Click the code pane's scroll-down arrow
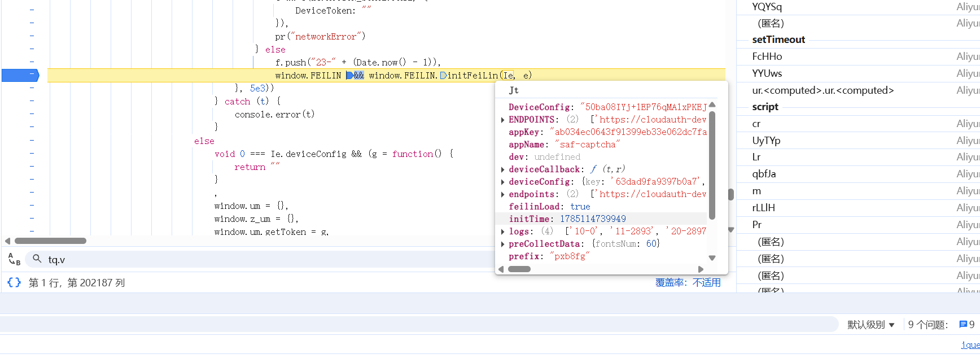Screen dimensions: 980x358 click(x=731, y=230)
